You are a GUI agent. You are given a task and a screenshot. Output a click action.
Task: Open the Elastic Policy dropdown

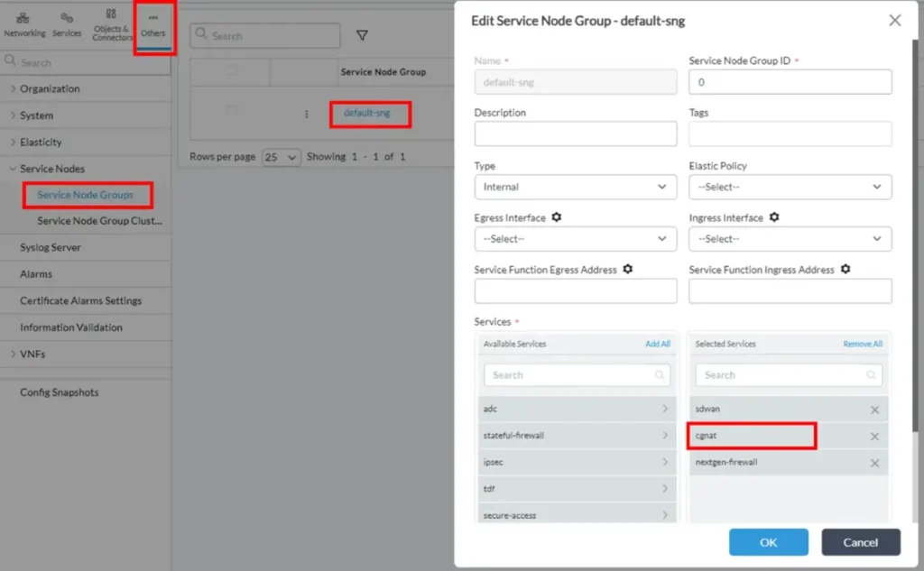click(x=790, y=187)
